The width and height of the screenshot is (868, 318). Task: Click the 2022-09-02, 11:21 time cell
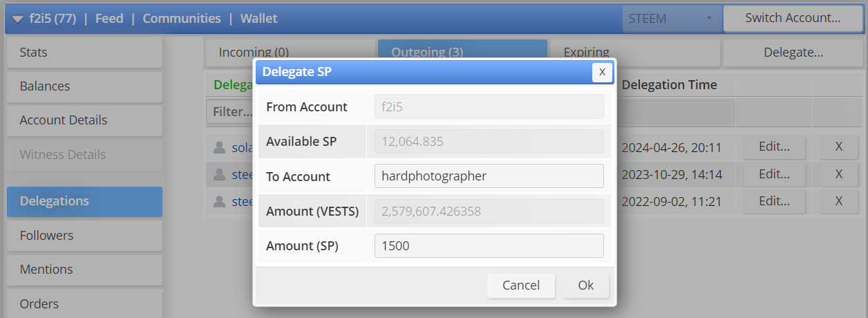(x=672, y=201)
